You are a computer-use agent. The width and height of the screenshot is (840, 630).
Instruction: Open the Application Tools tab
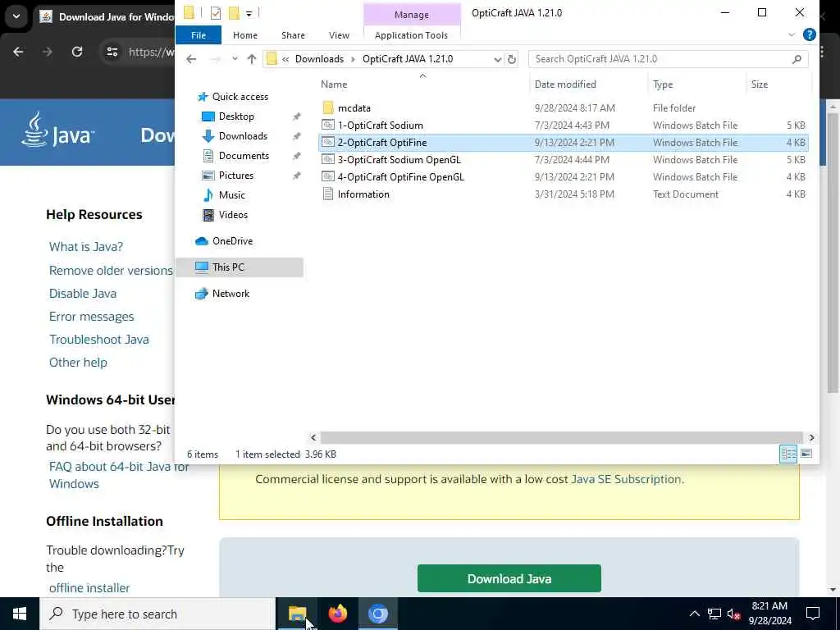pos(411,34)
